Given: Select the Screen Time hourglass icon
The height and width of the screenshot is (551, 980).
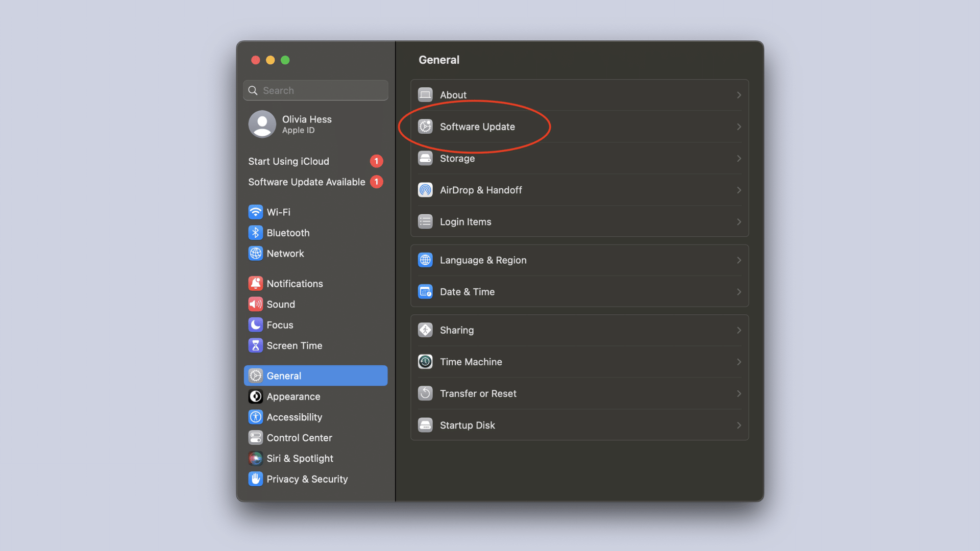Looking at the screenshot, I should pyautogui.click(x=256, y=345).
